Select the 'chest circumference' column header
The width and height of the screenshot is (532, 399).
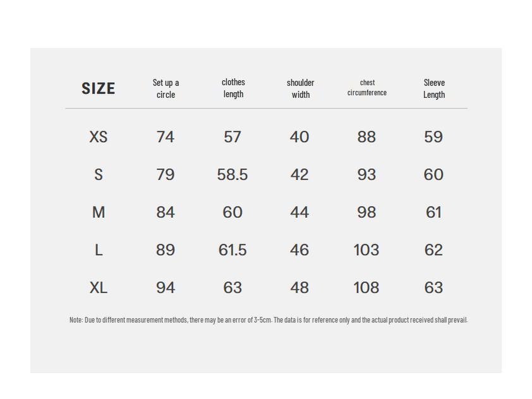[367, 87]
